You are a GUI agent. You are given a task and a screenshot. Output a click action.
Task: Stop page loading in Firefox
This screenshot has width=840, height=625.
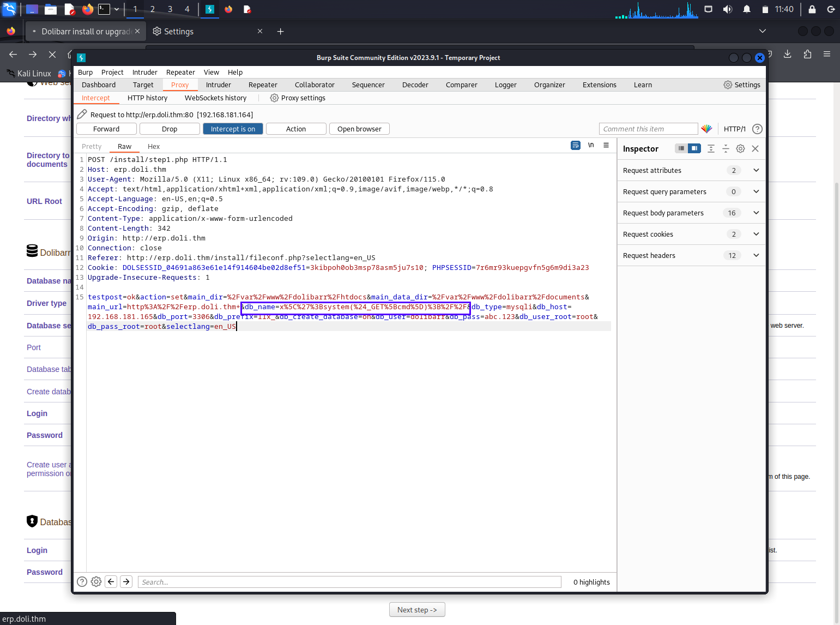[x=52, y=54]
